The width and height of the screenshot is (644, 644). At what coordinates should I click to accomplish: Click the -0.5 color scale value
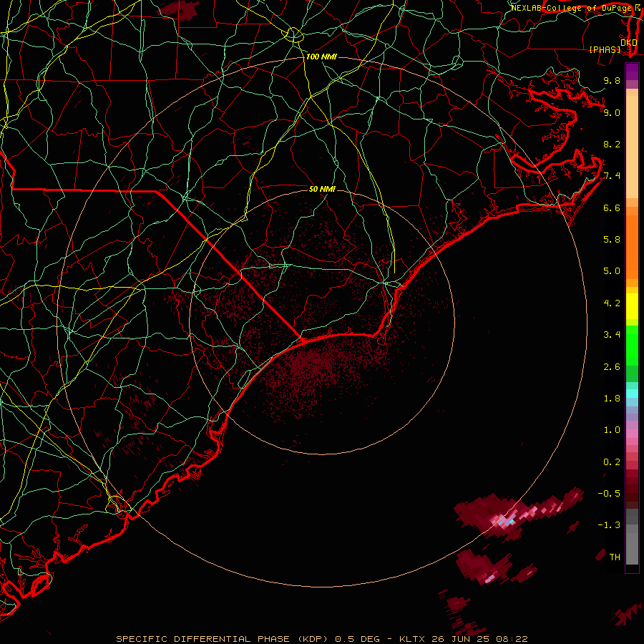pos(609,494)
